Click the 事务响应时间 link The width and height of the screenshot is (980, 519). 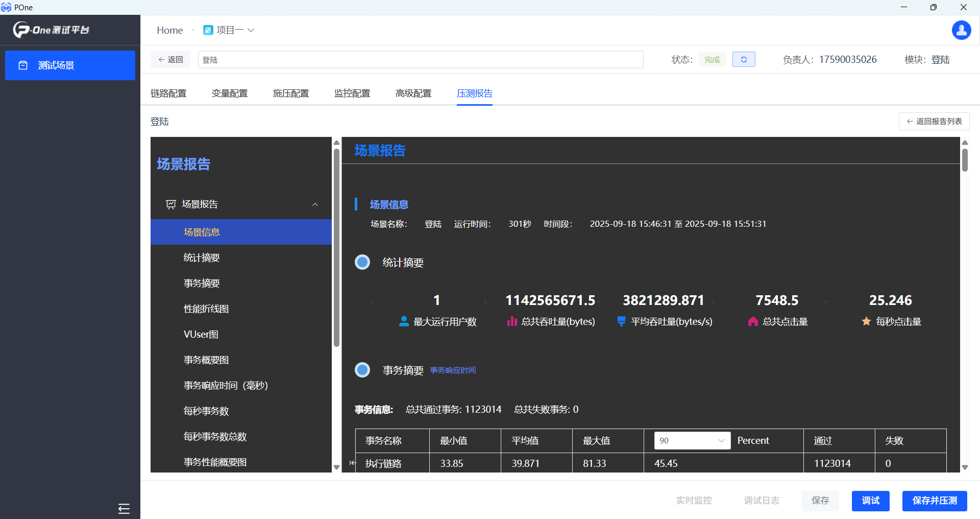[453, 370]
